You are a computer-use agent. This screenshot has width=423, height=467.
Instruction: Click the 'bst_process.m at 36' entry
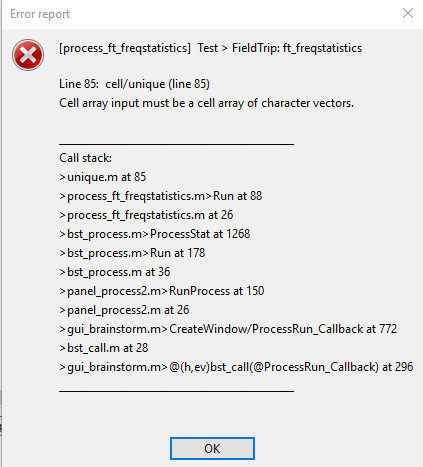click(115, 272)
